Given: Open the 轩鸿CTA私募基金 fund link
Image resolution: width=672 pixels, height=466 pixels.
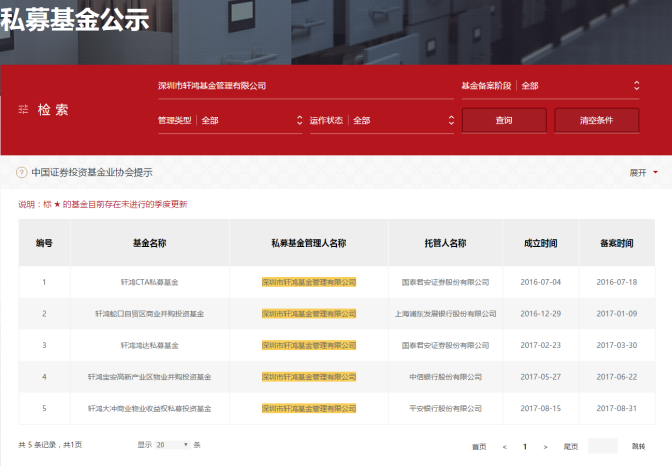Looking at the screenshot, I should click(x=149, y=282).
